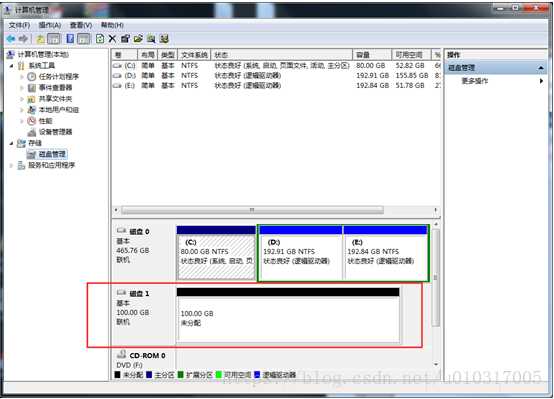Click the drive icon of volume (C:) row

tap(118, 66)
